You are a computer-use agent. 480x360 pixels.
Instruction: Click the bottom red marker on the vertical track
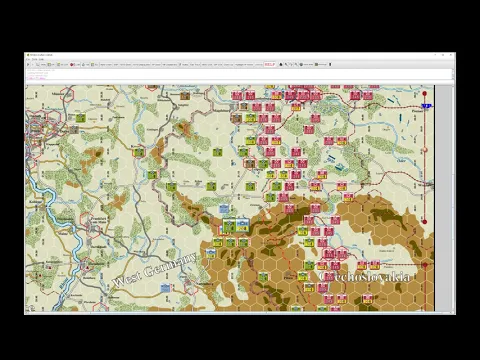425,222
